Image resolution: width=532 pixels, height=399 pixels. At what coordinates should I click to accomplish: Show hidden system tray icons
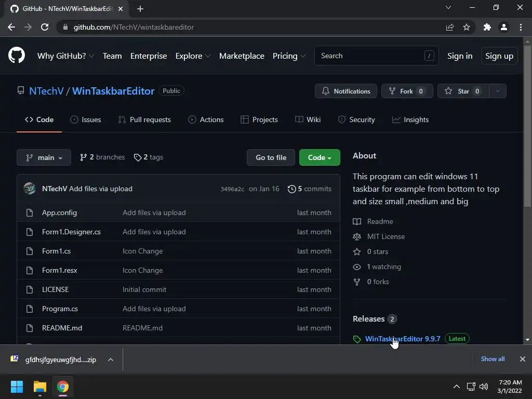coord(457,387)
